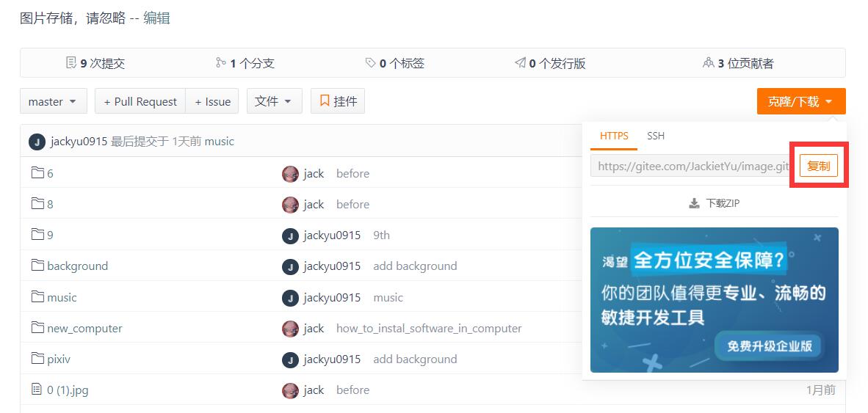
Task: Click the tag icon beside 0 个标签
Action: pos(370,63)
